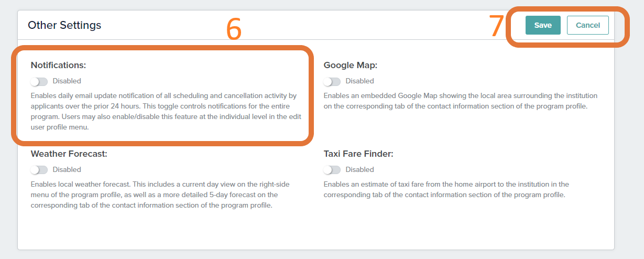Click the Cancel button
Image resolution: width=644 pixels, height=259 pixels.
588,25
